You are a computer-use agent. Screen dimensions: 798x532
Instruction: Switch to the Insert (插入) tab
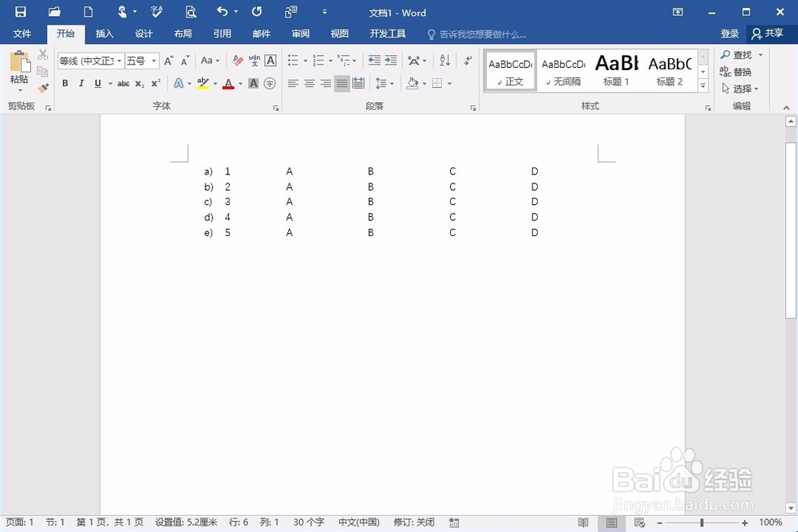click(105, 33)
